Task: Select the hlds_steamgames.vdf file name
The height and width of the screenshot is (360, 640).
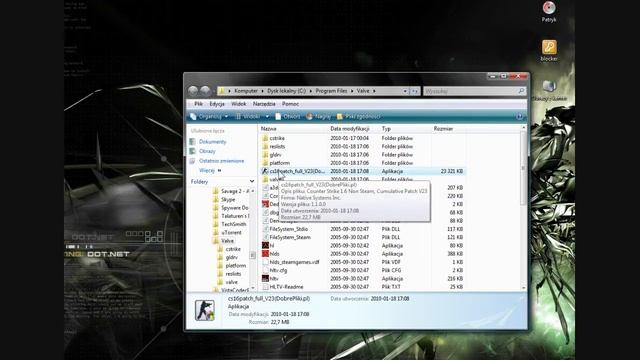Action: click(294, 262)
